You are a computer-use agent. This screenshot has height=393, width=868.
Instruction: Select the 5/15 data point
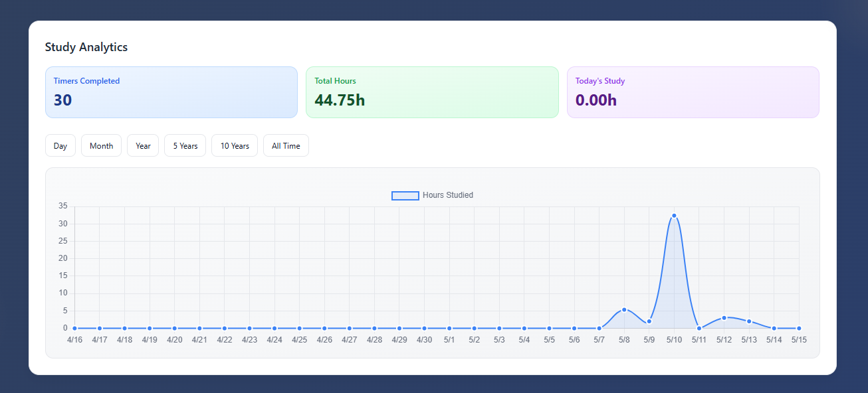[799, 328]
